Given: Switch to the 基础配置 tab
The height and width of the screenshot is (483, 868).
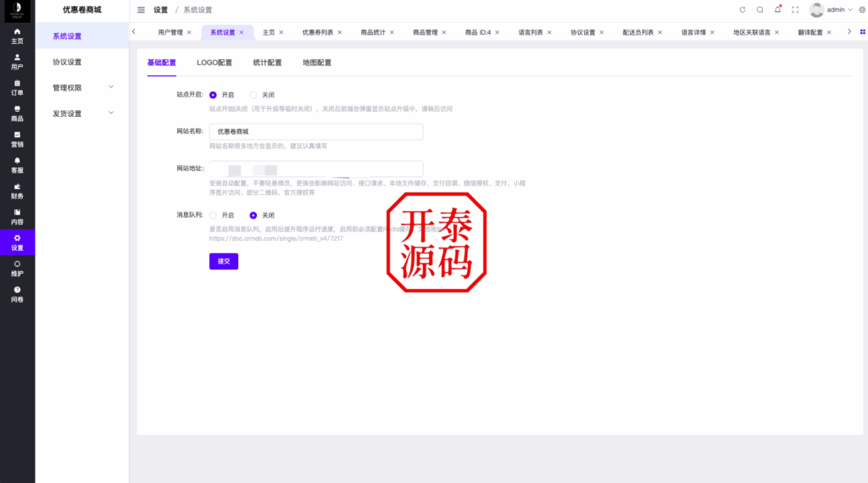Looking at the screenshot, I should coord(162,63).
